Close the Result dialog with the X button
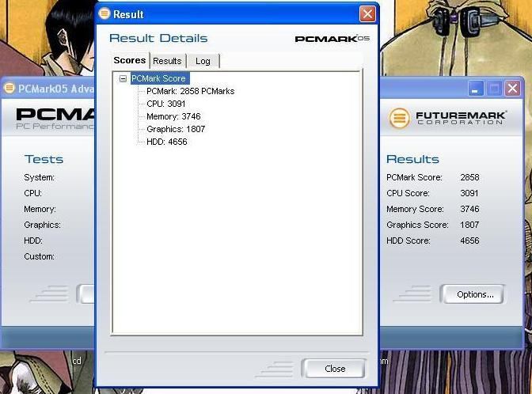The width and height of the screenshot is (532, 394). 367,14
